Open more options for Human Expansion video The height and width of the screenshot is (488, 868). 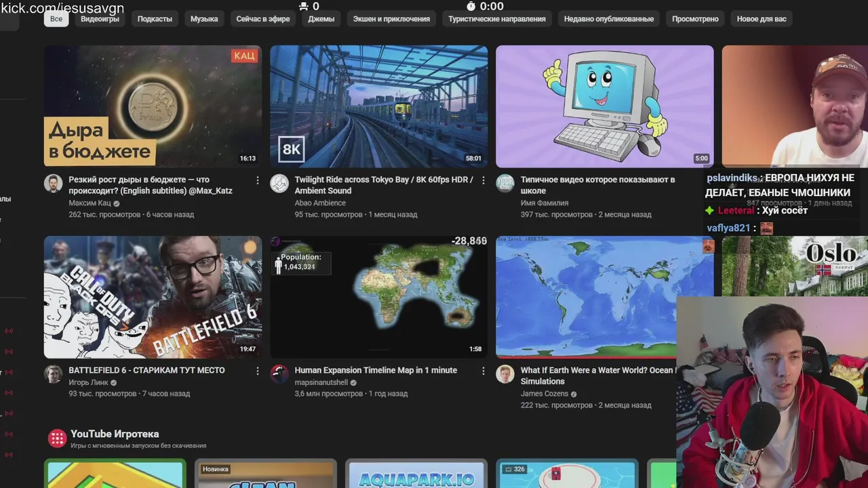(x=484, y=371)
